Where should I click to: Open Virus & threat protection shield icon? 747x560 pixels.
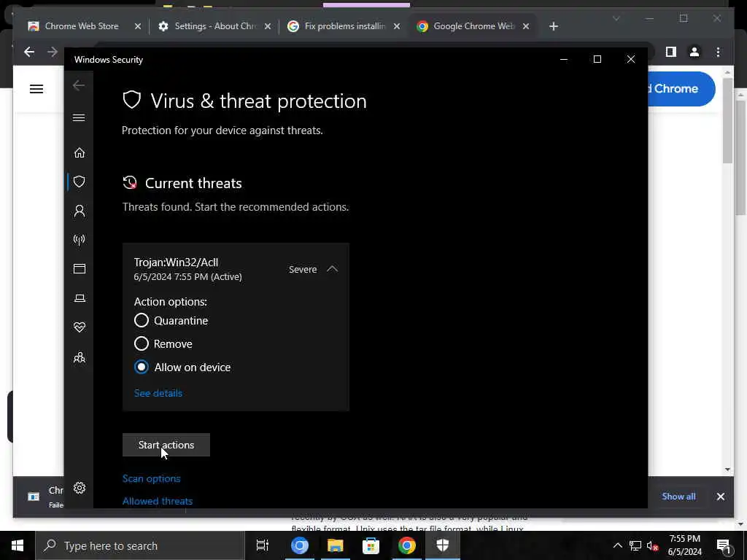pos(79,182)
